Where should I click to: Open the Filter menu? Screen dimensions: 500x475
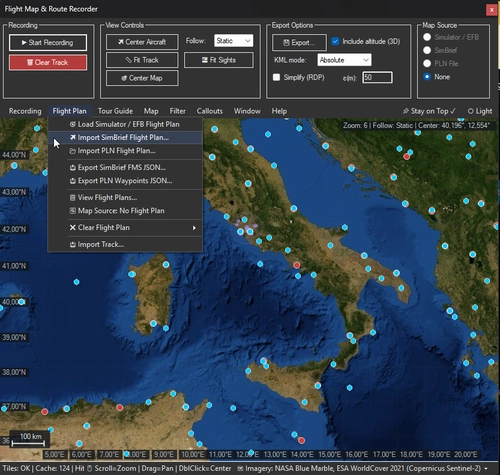[x=177, y=111]
